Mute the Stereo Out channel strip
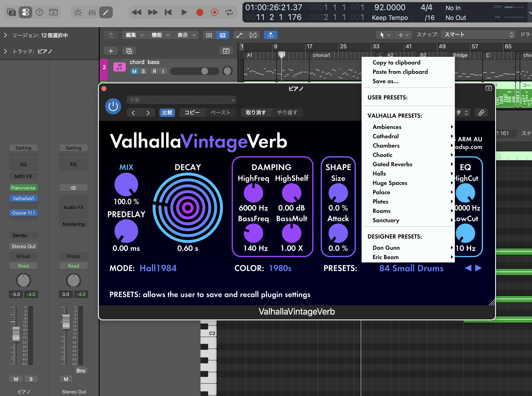The width and height of the screenshot is (532, 396). pyautogui.click(x=66, y=379)
